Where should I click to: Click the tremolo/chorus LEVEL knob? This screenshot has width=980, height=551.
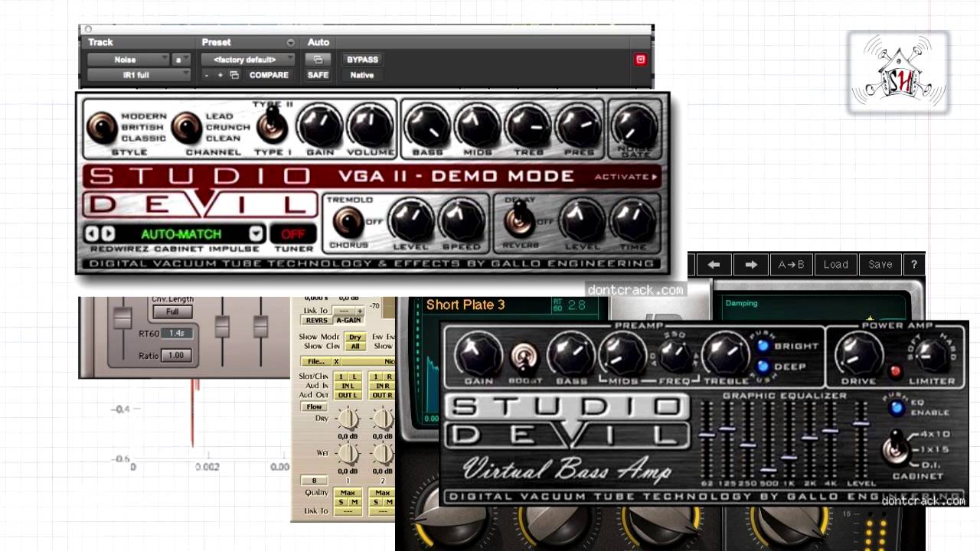(x=411, y=221)
